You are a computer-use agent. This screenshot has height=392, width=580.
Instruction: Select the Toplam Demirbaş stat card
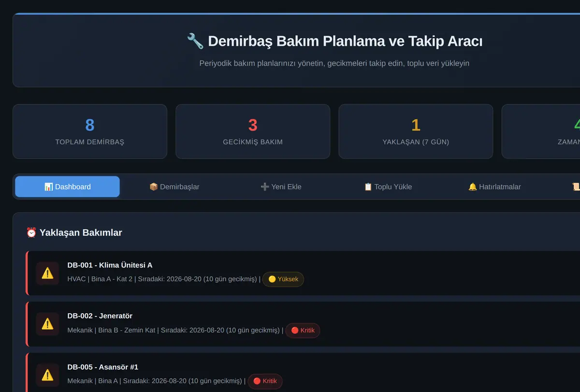click(x=90, y=131)
